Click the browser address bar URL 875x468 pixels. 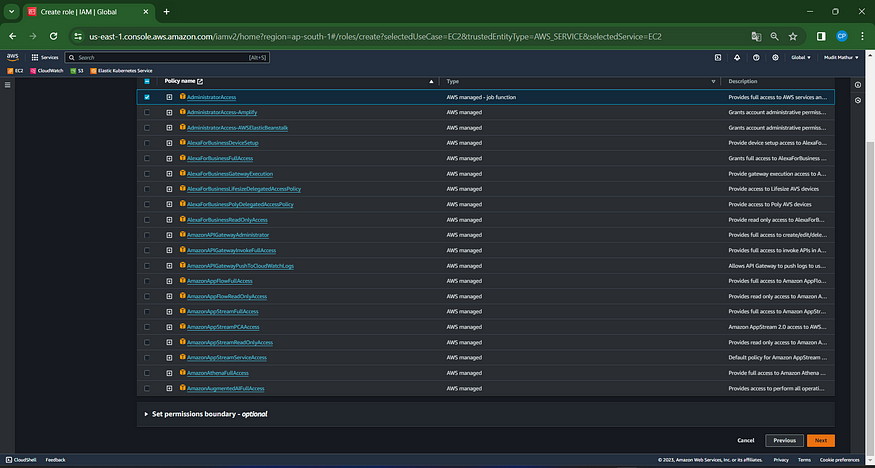coord(376,37)
